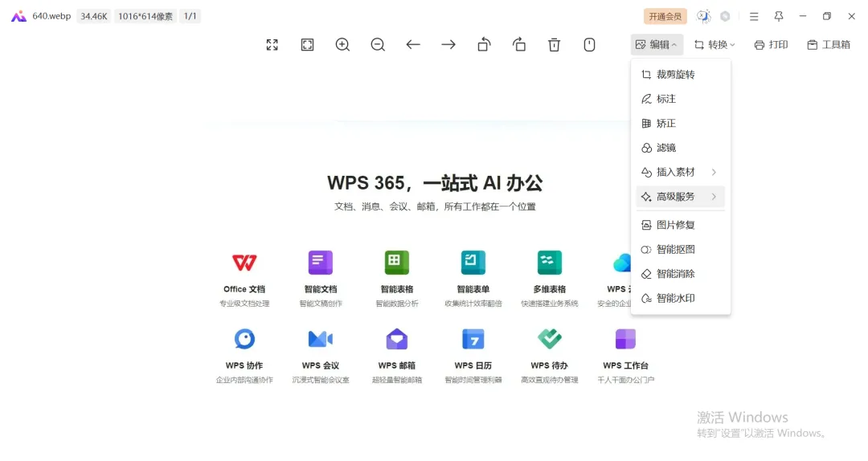Select 智能消除 in the menu
This screenshot has height=461, width=868.
point(681,273)
